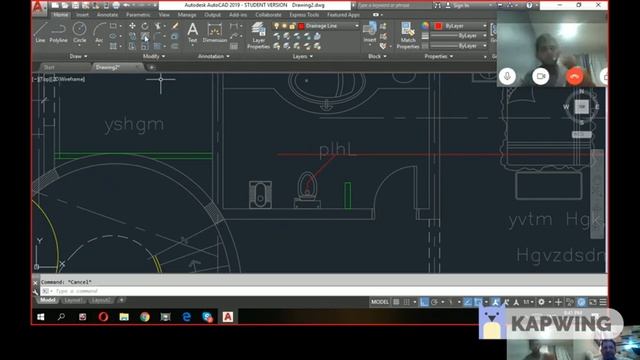640x360 pixels.
Task: Click the Start file tab
Action: (x=49, y=67)
